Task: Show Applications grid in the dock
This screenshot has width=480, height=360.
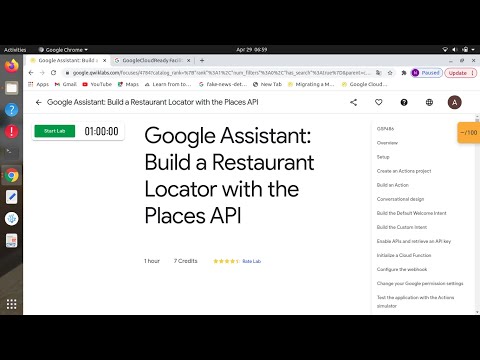Action: pyautogui.click(x=12, y=304)
